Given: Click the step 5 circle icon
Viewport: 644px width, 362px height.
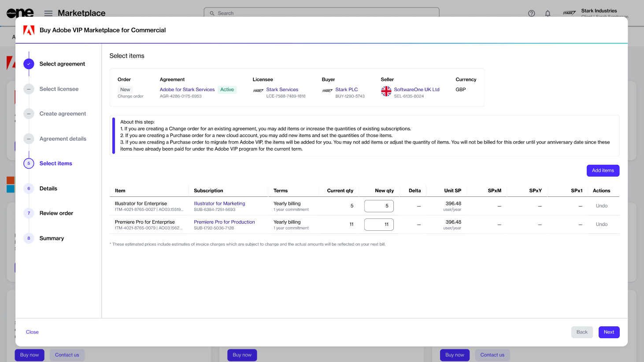Looking at the screenshot, I should coord(29,163).
